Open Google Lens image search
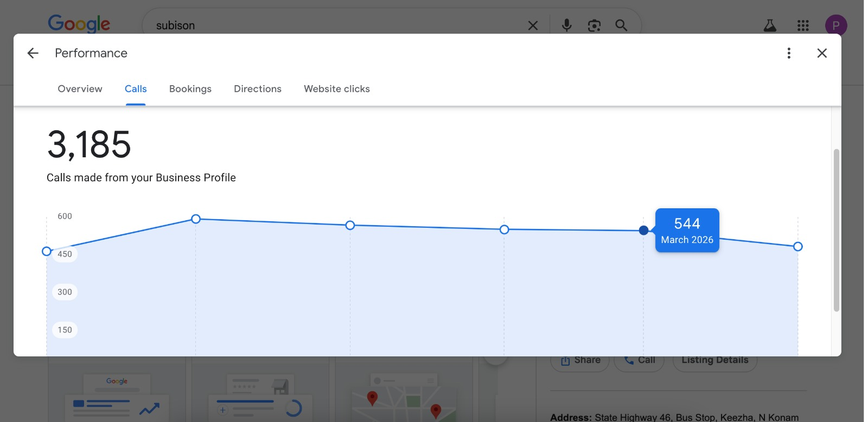Image resolution: width=868 pixels, height=422 pixels. pyautogui.click(x=594, y=25)
